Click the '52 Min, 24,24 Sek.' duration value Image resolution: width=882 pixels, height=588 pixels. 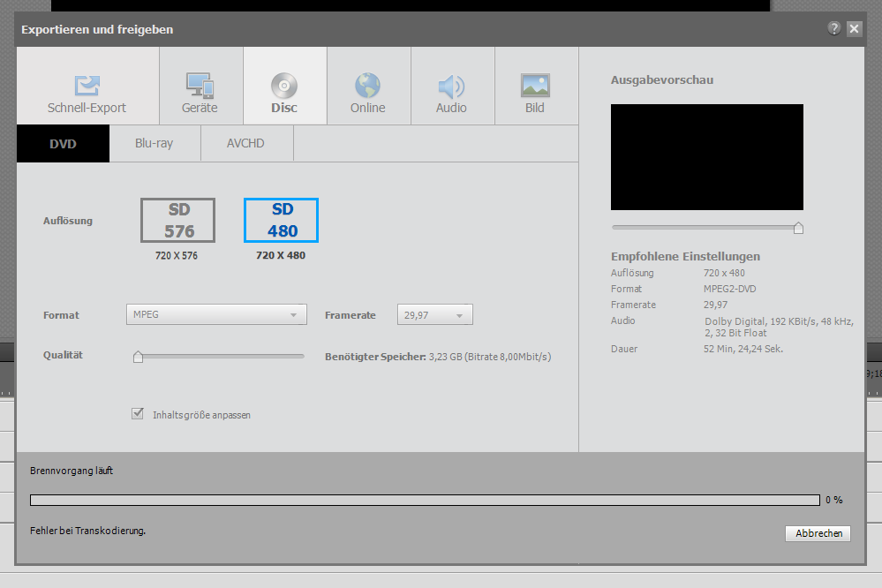(x=743, y=349)
